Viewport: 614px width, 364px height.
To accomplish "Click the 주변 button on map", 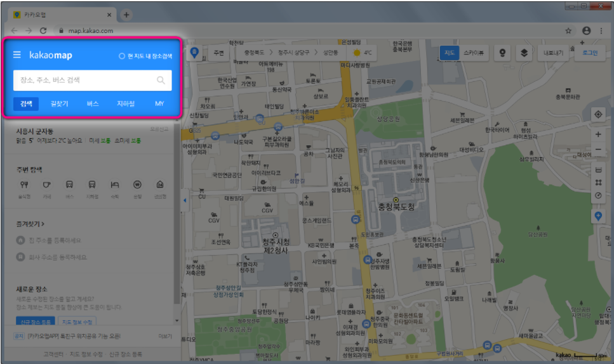I will pyautogui.click(x=218, y=53).
